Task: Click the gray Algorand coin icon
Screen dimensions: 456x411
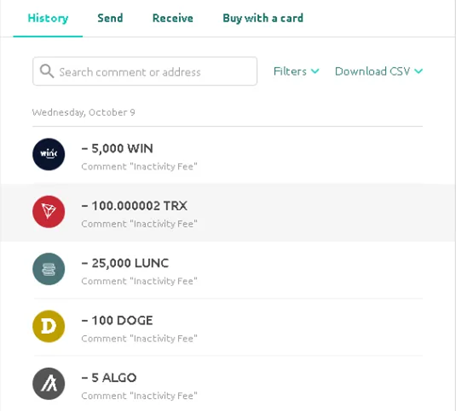Action: pos(49,384)
